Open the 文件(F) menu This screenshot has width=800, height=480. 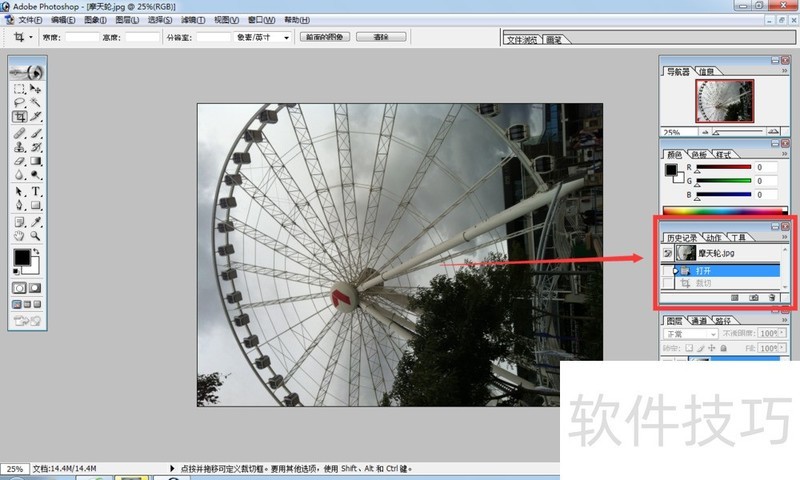[30, 20]
